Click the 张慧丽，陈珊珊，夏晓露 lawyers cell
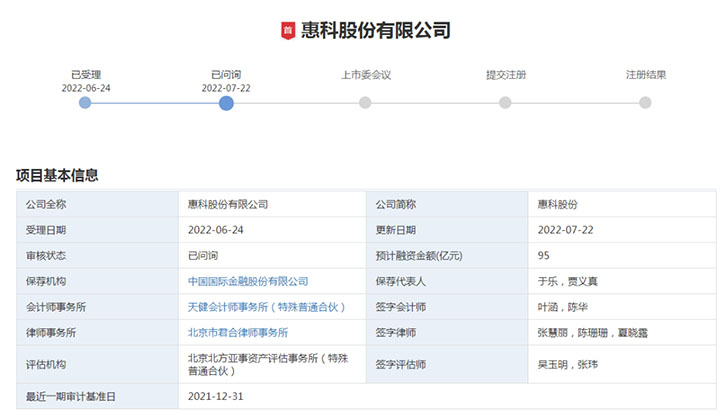The height and width of the screenshot is (418, 725). click(x=622, y=332)
